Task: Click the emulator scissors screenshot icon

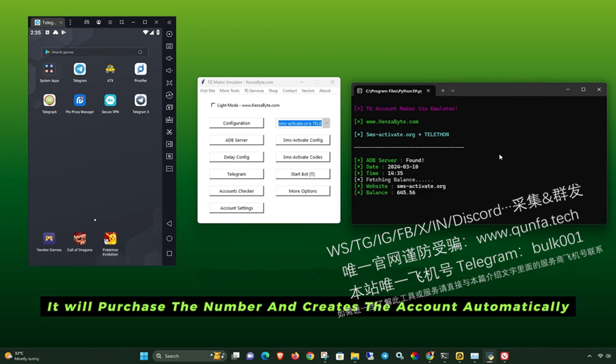Action: click(169, 132)
